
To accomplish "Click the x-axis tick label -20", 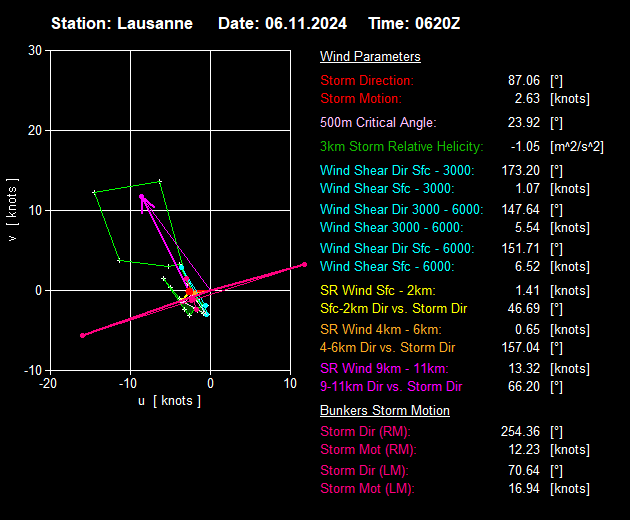I will 48,383.
